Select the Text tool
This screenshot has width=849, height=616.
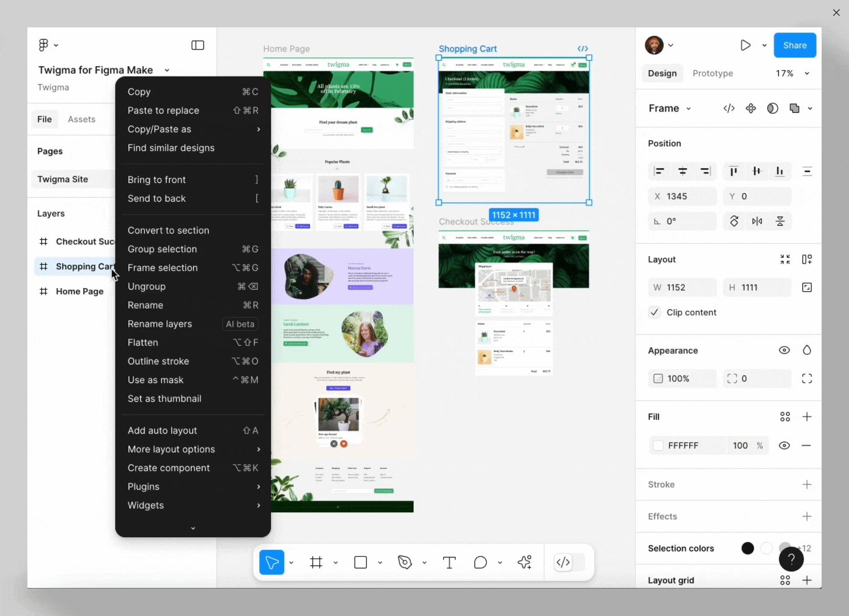pos(450,562)
